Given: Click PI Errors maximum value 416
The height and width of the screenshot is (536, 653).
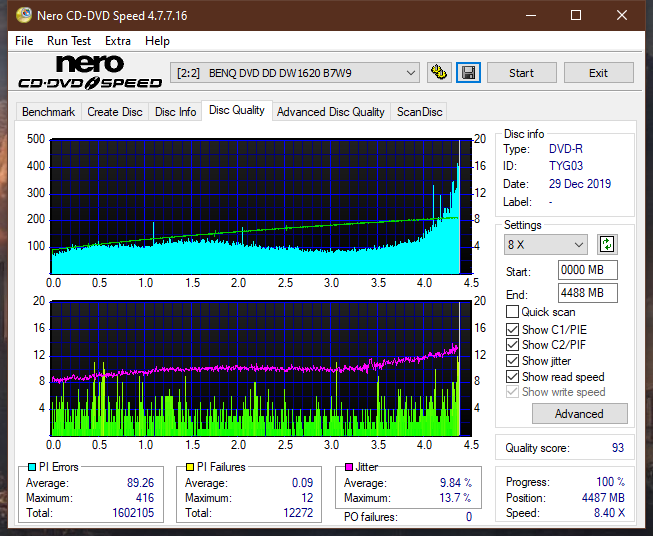Looking at the screenshot, I should click(145, 498).
